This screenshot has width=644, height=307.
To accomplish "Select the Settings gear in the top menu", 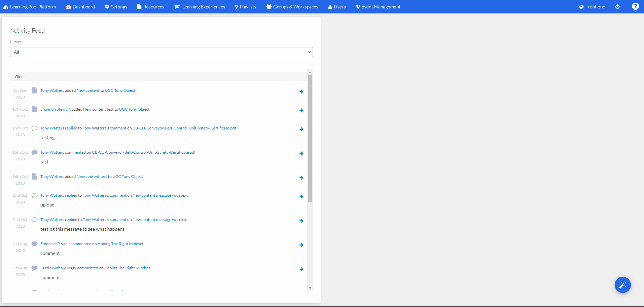I will tap(116, 6).
